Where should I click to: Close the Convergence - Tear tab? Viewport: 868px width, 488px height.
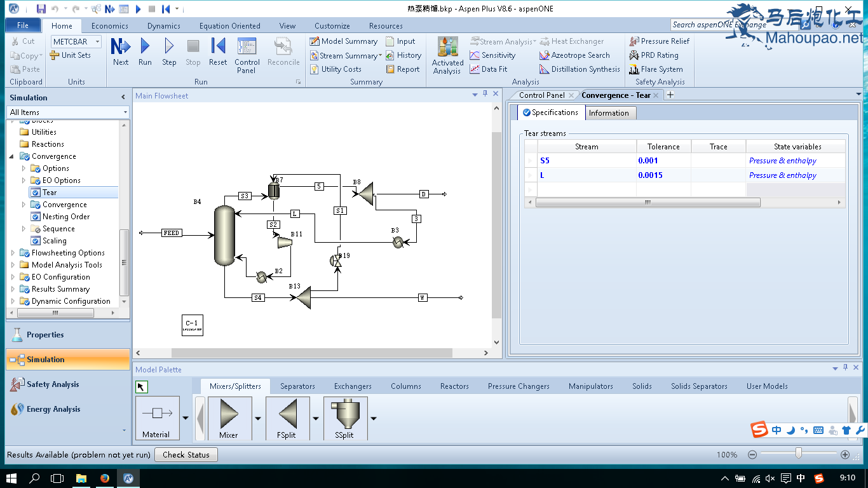click(656, 95)
